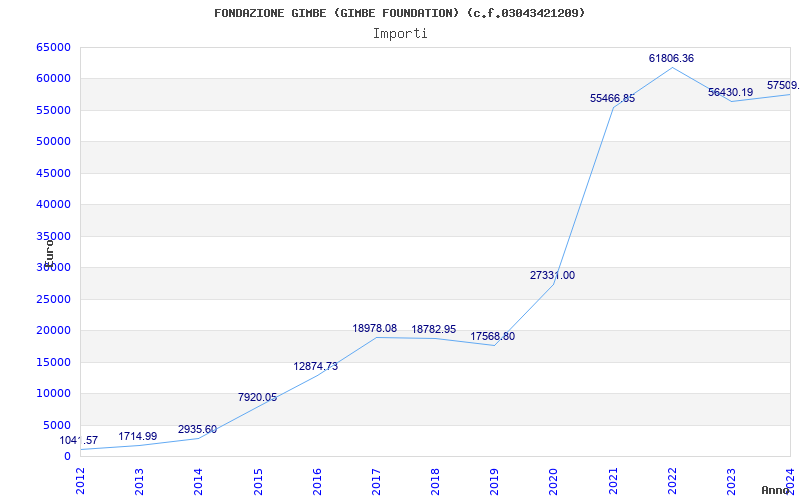Click the 2017 x-axis label
This screenshot has width=800, height=500.
click(x=376, y=482)
